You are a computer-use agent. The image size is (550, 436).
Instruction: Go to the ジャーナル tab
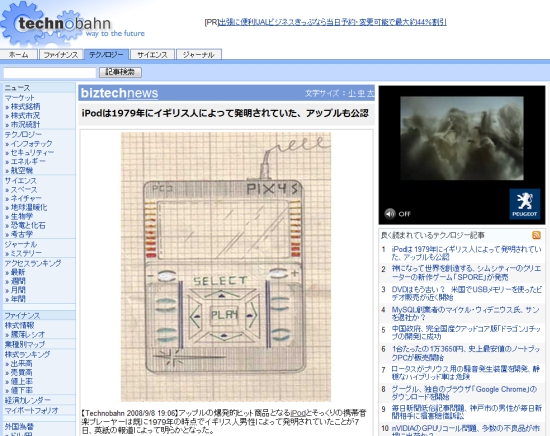199,55
